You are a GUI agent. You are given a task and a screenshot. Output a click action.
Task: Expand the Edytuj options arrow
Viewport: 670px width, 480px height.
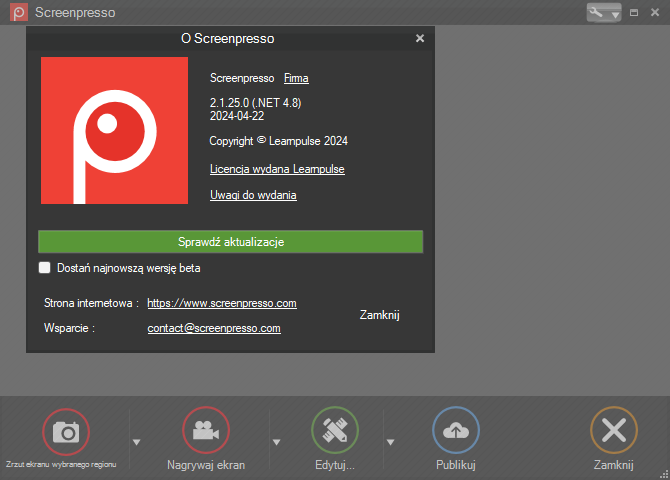click(x=390, y=442)
